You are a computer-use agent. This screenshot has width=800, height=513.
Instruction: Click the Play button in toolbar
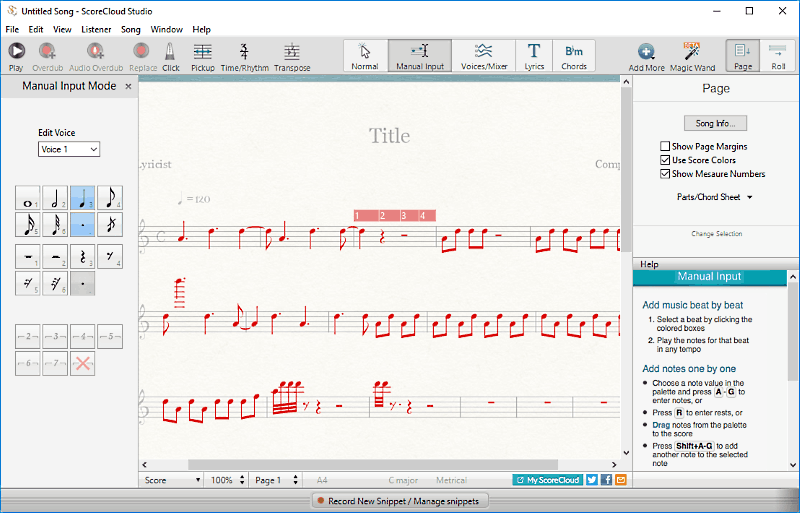(x=16, y=56)
